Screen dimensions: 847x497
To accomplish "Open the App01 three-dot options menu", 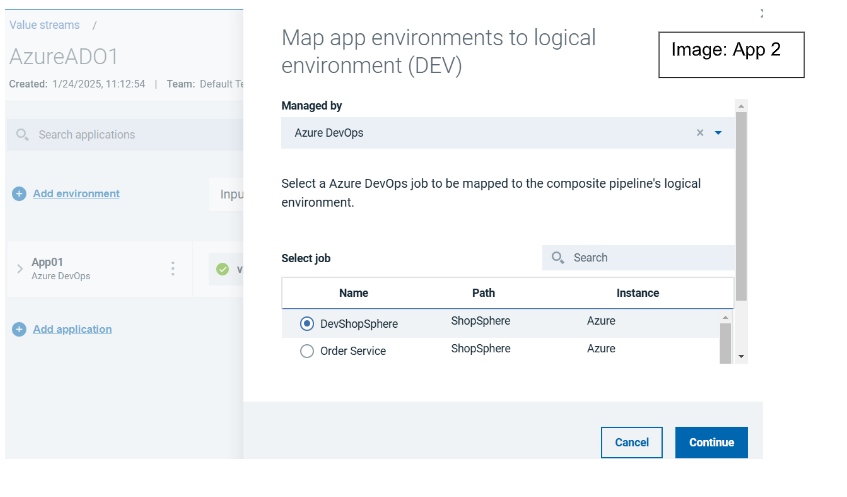I will (x=173, y=269).
